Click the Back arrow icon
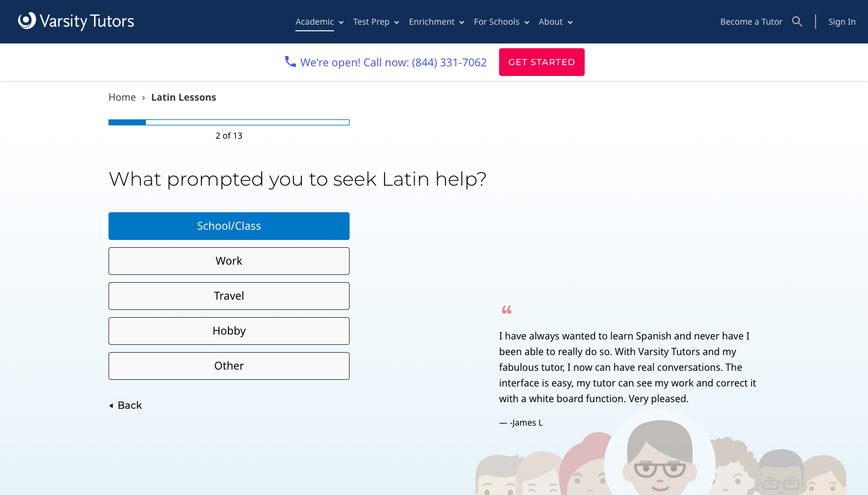The width and height of the screenshot is (868, 495). click(111, 406)
